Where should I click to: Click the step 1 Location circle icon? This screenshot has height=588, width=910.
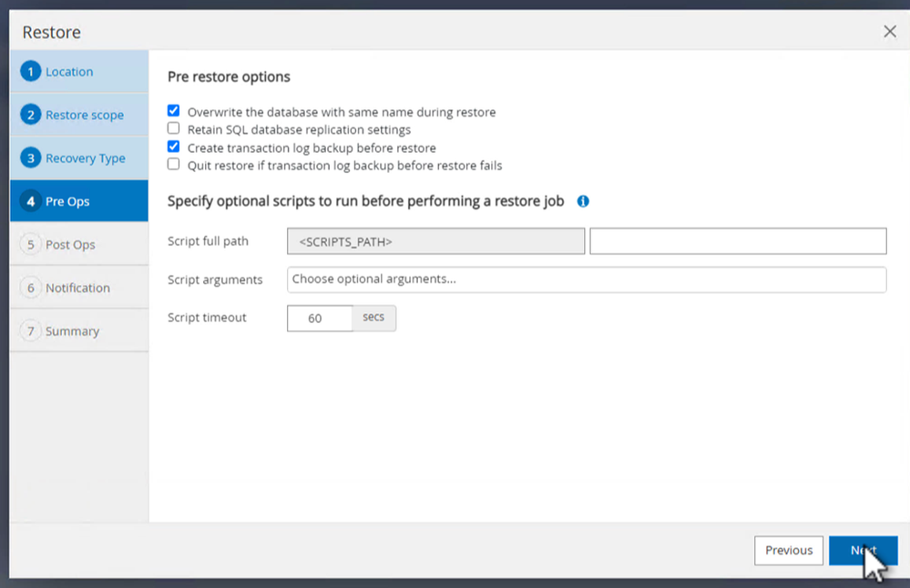(x=31, y=72)
